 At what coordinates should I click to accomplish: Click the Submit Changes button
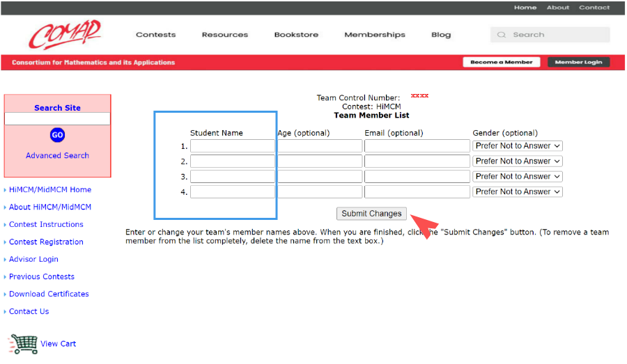coord(371,214)
